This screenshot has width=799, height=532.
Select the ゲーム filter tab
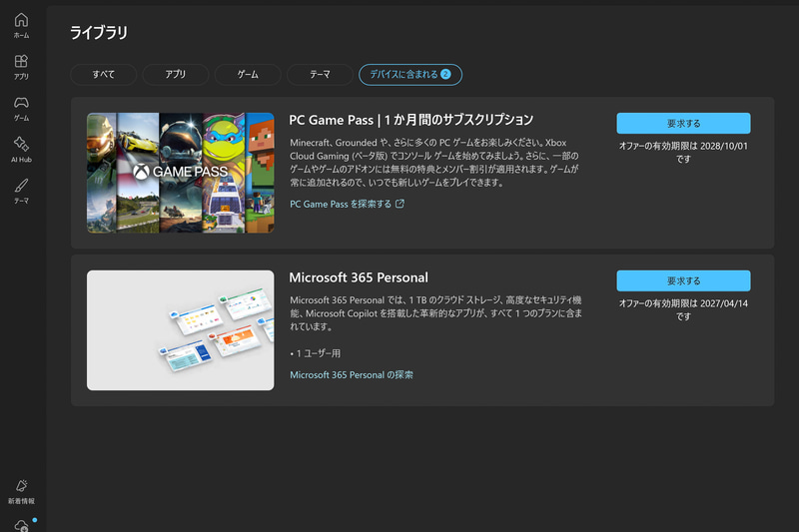coord(248,74)
